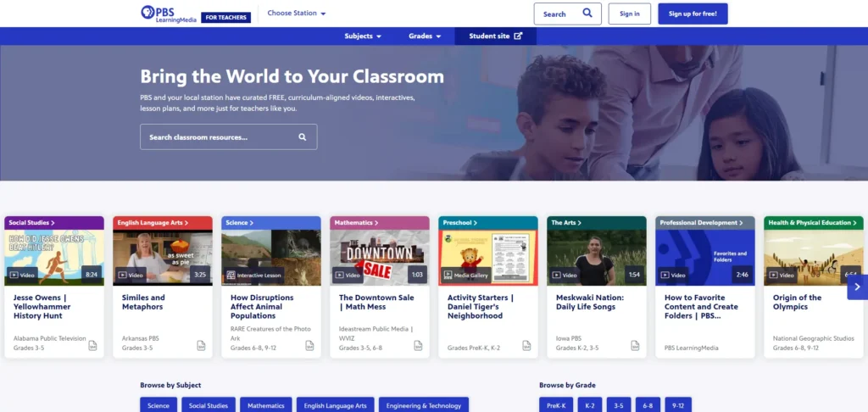This screenshot has width=868, height=412.
Task: Click Sign up for free button
Action: [693, 14]
